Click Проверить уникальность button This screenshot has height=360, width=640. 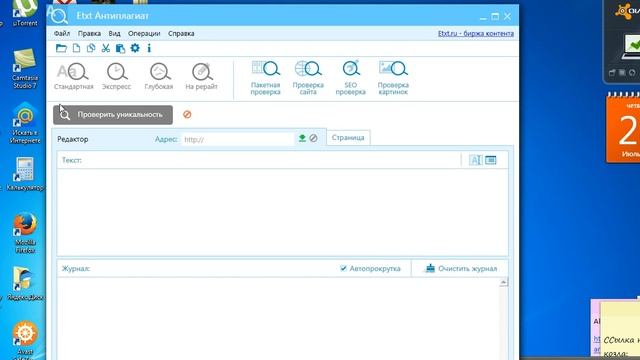click(113, 115)
